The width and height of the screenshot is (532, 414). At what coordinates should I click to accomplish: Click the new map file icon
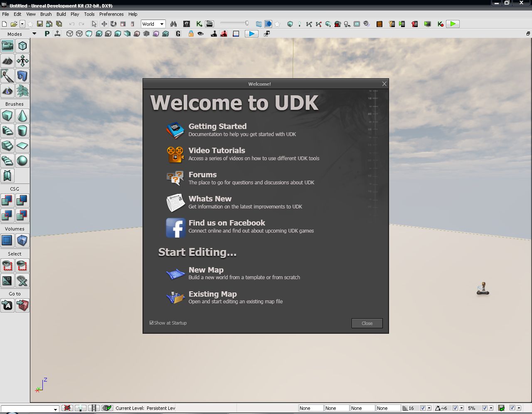(5, 24)
